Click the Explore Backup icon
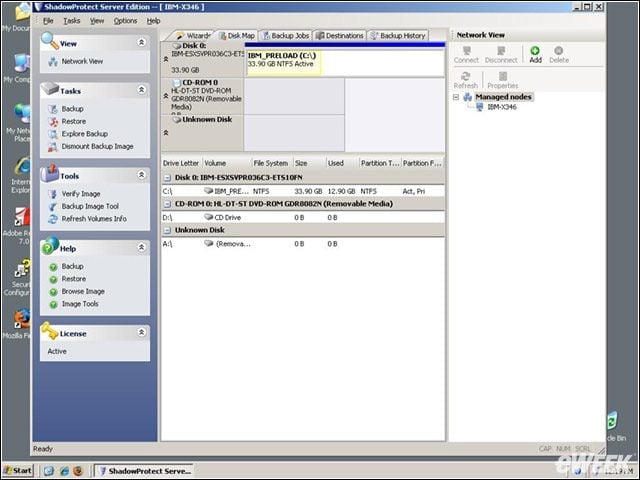Screen dimensions: 640x480 (53, 134)
